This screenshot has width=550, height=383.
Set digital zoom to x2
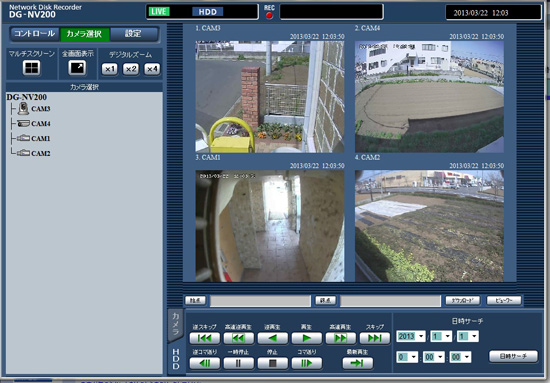pyautogui.click(x=130, y=69)
